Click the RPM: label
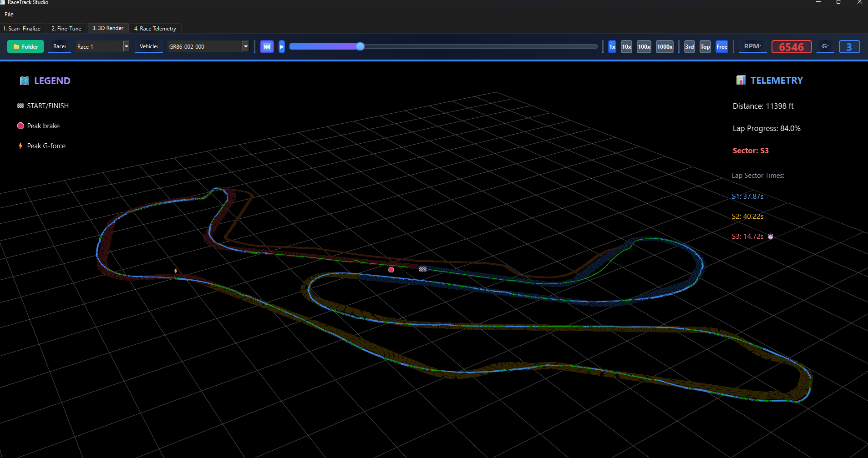The height and width of the screenshot is (458, 868). [x=752, y=46]
